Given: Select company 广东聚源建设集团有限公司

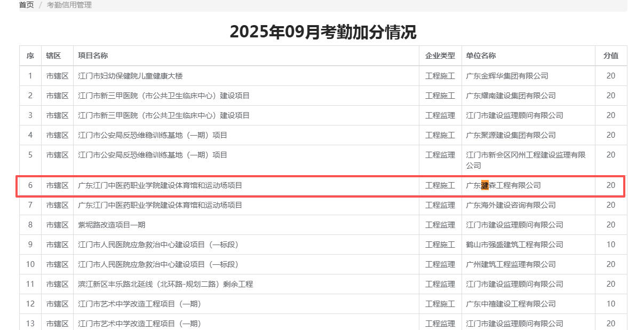Looking at the screenshot, I should tap(511, 135).
